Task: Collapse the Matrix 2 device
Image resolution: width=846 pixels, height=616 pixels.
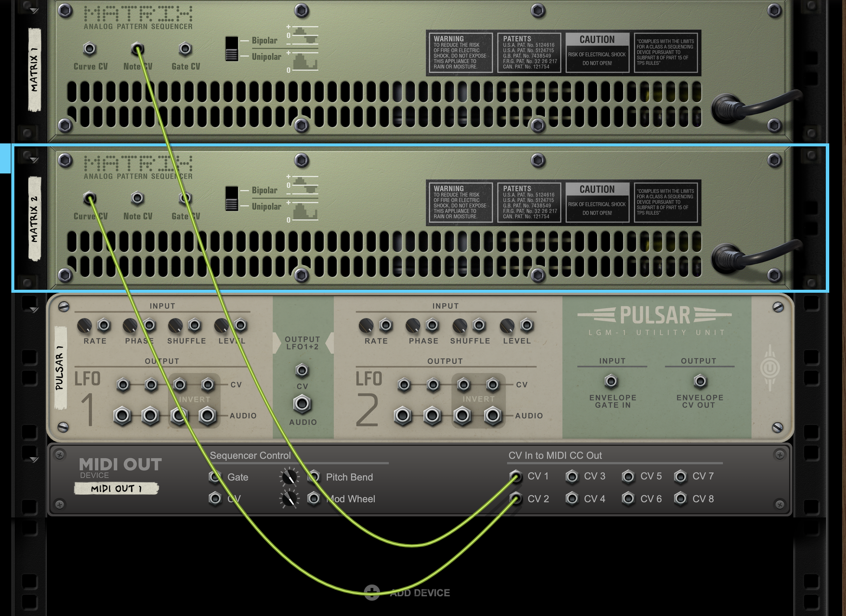Action: pyautogui.click(x=34, y=160)
